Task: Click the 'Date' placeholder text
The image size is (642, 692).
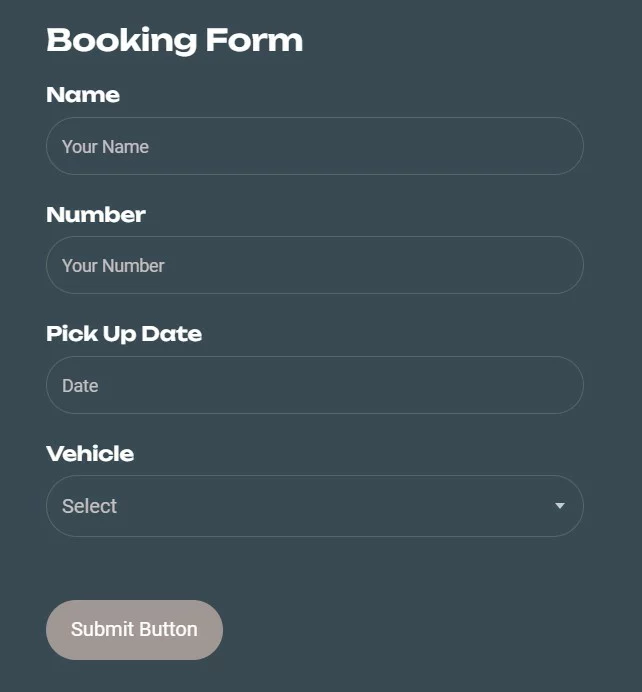Action: click(x=80, y=385)
